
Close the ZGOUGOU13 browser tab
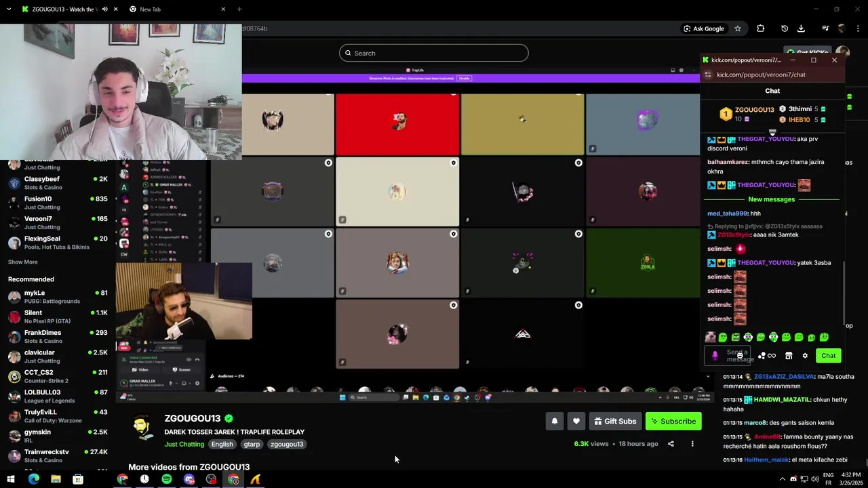tap(115, 9)
